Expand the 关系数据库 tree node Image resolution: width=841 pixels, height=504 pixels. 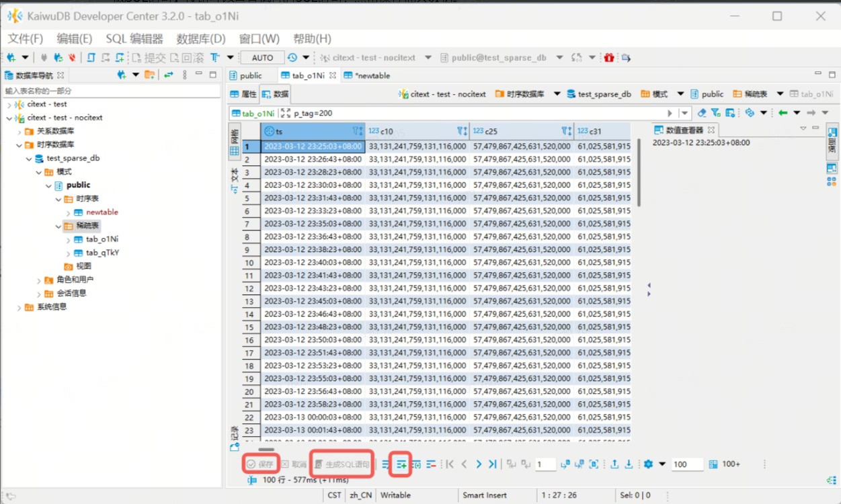[x=19, y=132]
